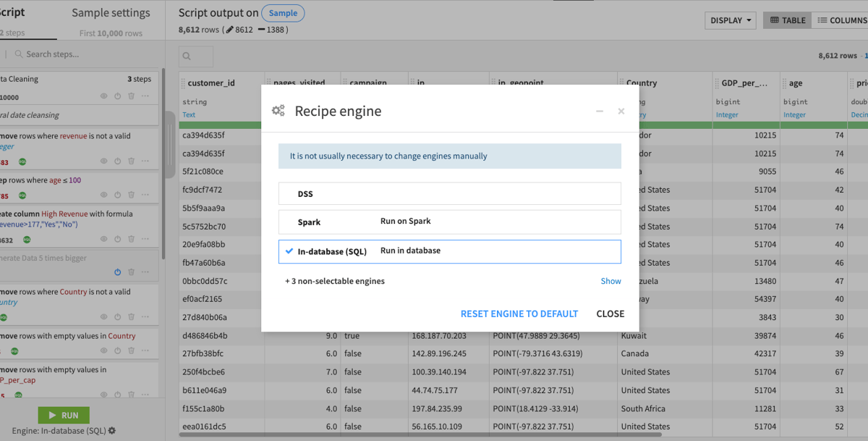Image resolution: width=868 pixels, height=441 pixels.
Task: Disable the 'Remove rows where revenue' step
Action: pyautogui.click(x=117, y=161)
